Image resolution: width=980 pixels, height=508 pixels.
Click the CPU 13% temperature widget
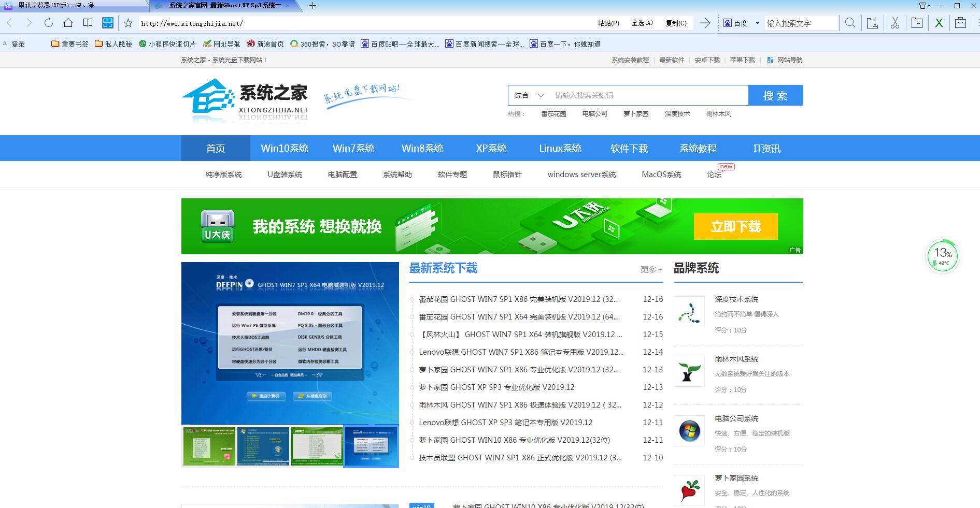point(943,256)
